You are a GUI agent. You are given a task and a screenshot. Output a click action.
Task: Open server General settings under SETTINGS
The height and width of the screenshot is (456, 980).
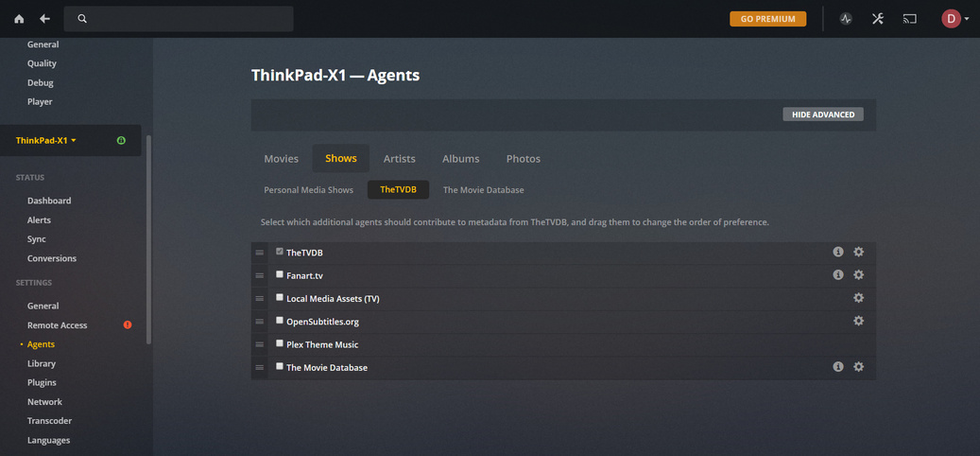(x=43, y=306)
